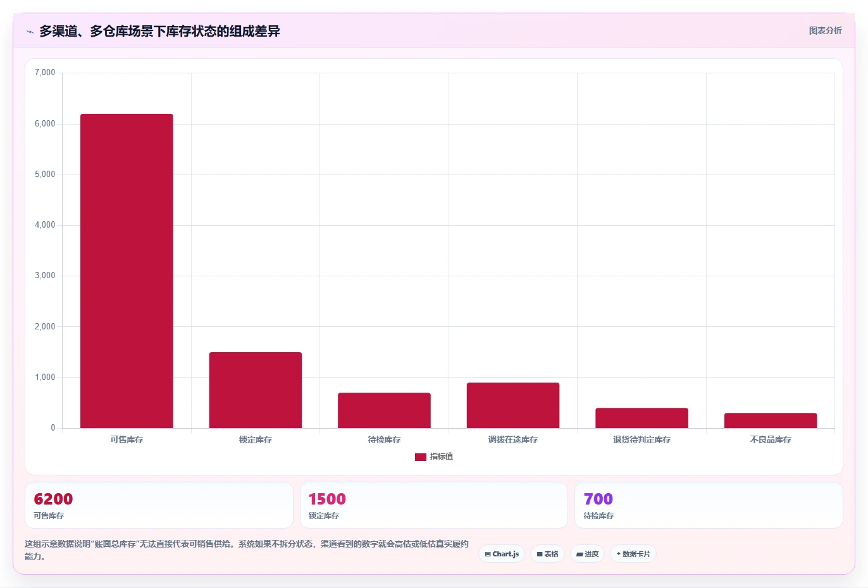The image size is (868, 588).
Task: Click the 退货待判定库存 x-axis label
Action: [642, 439]
